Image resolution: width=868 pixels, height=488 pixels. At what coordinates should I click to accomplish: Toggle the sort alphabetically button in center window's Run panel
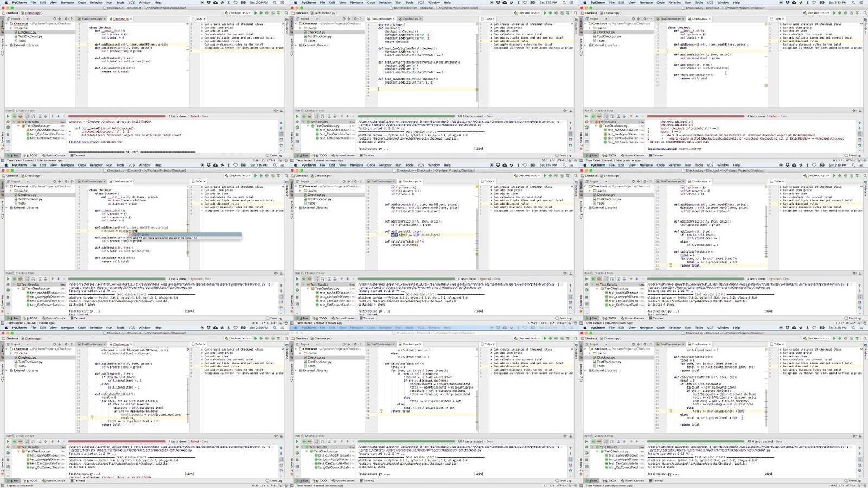[x=317, y=279]
